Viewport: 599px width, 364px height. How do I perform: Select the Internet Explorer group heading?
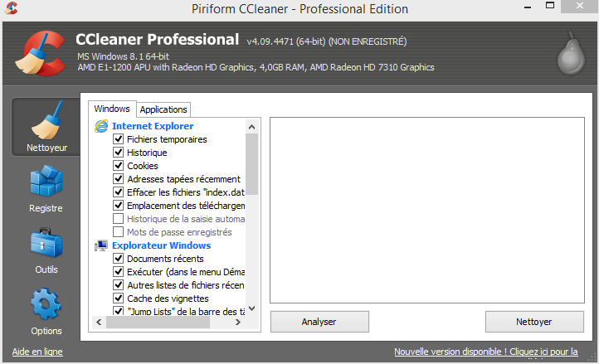[x=153, y=126]
